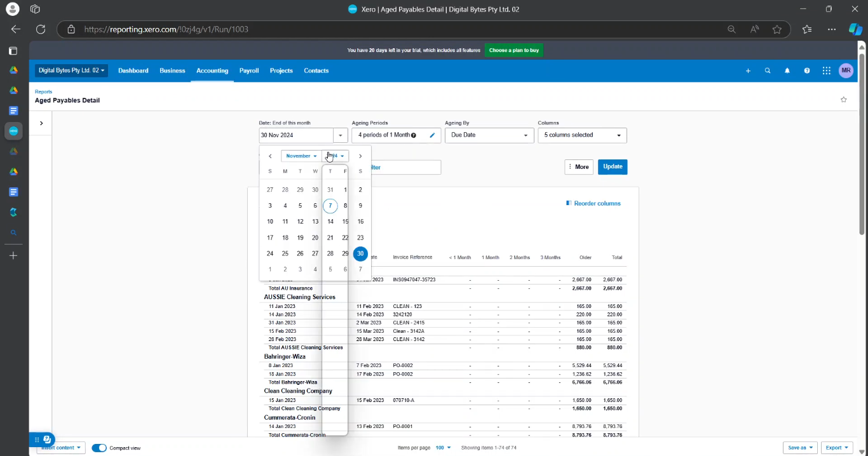Screen dimensions: 868x456
Task: Open the Payroll menu
Action: 249,71
